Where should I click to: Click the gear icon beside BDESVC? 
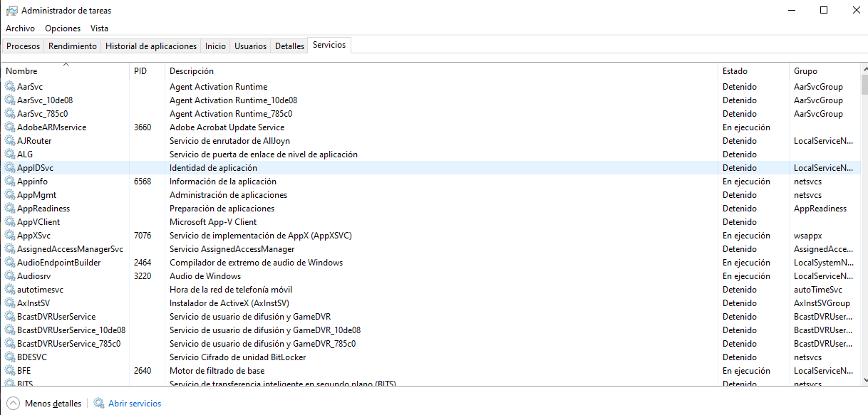(x=10, y=357)
